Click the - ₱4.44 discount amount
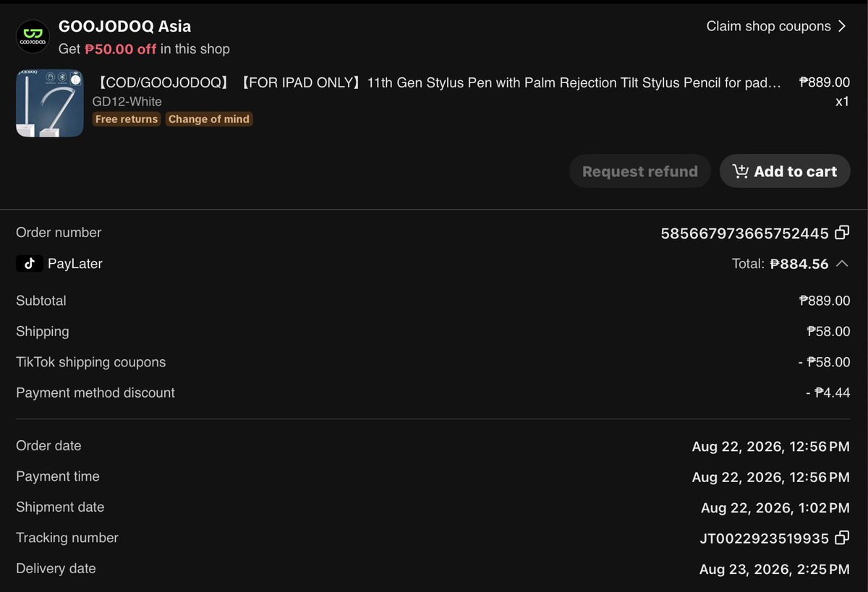Image resolution: width=868 pixels, height=592 pixels. 827,393
